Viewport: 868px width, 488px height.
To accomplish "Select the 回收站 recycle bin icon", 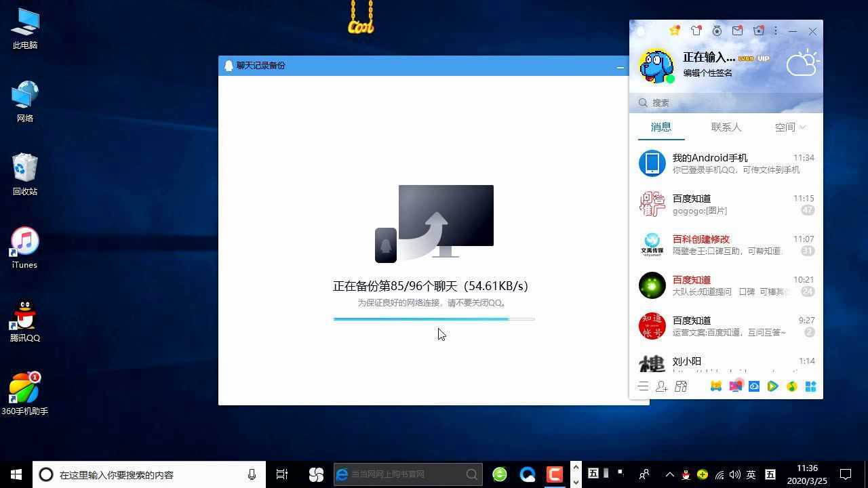I will click(x=25, y=175).
